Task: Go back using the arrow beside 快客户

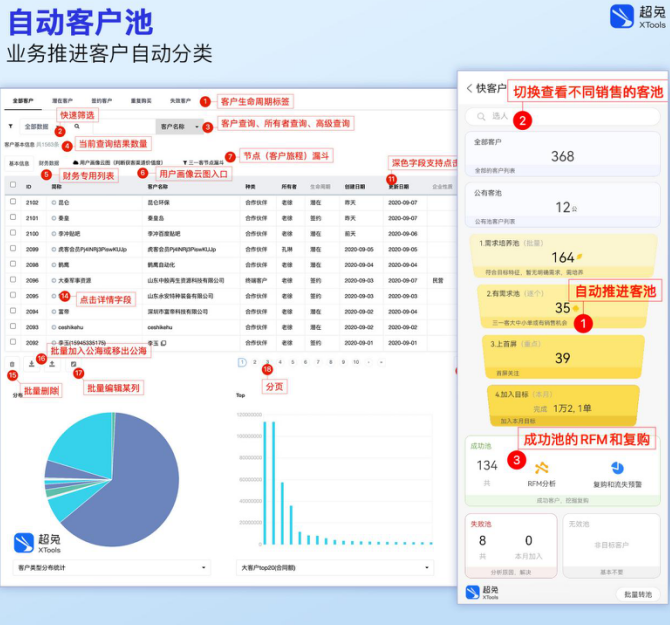Action: click(470, 88)
